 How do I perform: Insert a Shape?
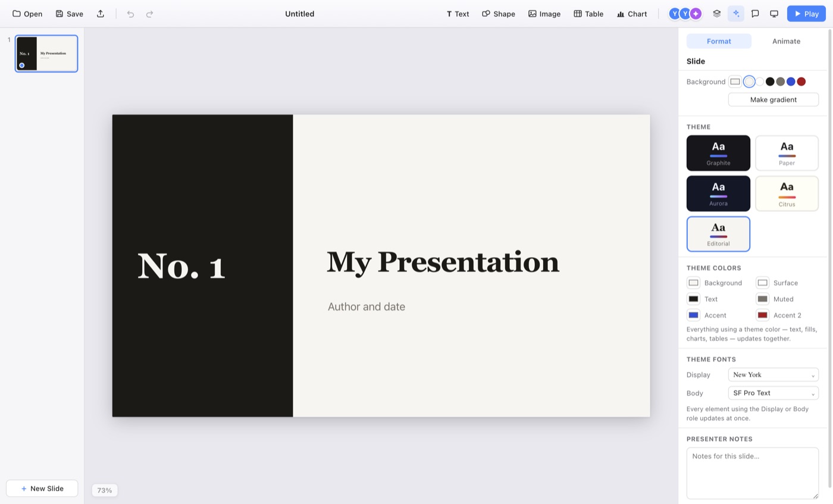499,14
